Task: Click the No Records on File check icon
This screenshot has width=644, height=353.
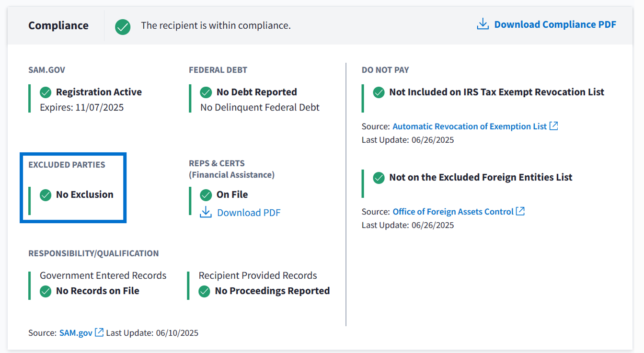Action: point(46,291)
